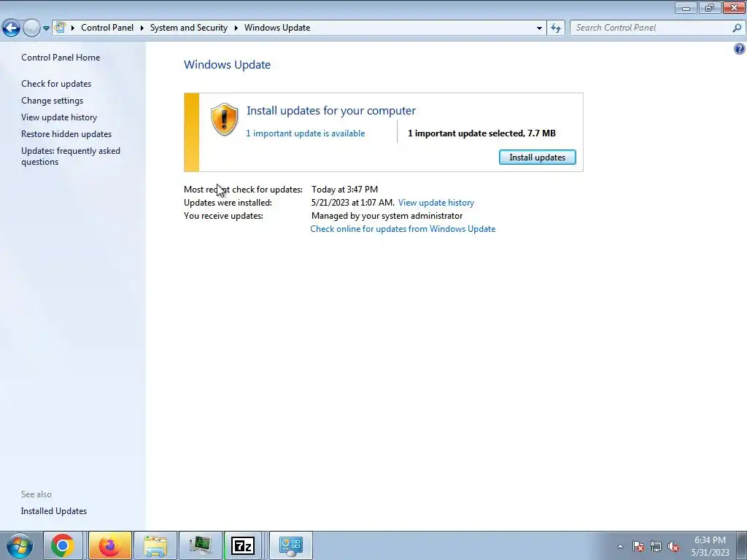The width and height of the screenshot is (747, 560).
Task: Launch Google Chrome from taskbar
Action: tap(63, 545)
